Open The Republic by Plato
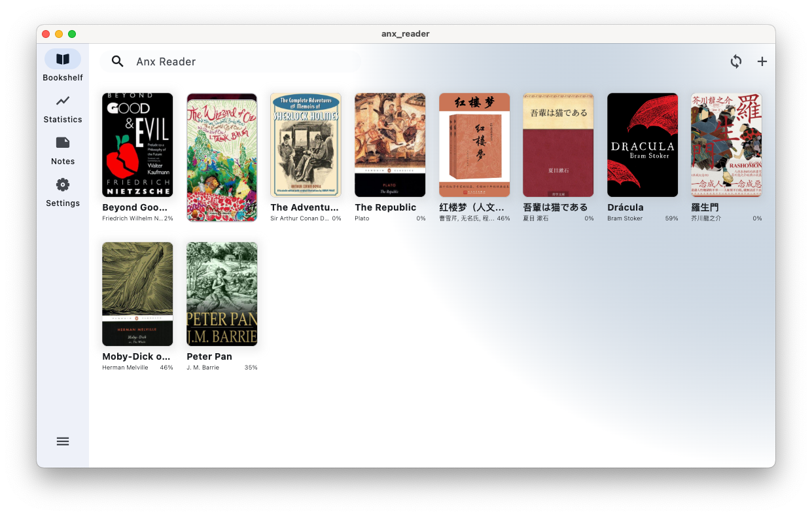The height and width of the screenshot is (516, 812). [x=390, y=145]
